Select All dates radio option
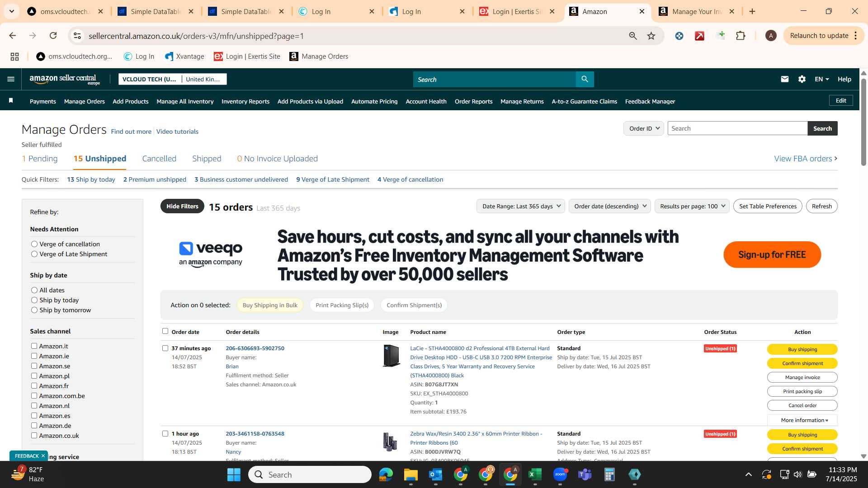Viewport: 868px width, 488px height. click(x=34, y=290)
